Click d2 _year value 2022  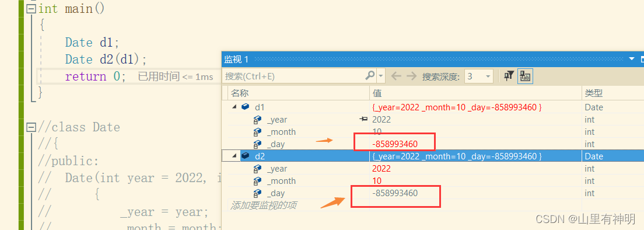[381, 169]
